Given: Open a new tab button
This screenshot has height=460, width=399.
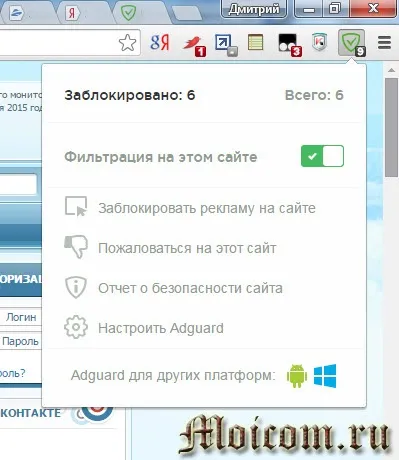Looking at the screenshot, I should click(x=187, y=13).
